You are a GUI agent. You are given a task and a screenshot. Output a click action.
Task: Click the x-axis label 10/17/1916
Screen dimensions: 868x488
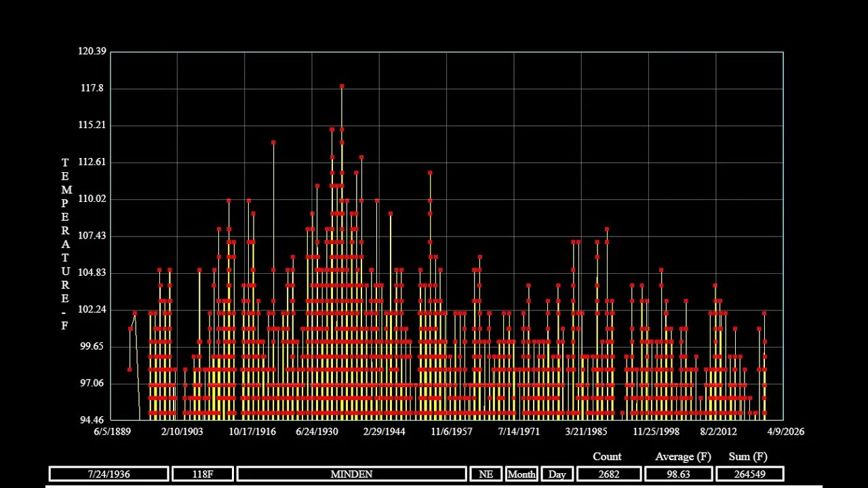coord(252,432)
